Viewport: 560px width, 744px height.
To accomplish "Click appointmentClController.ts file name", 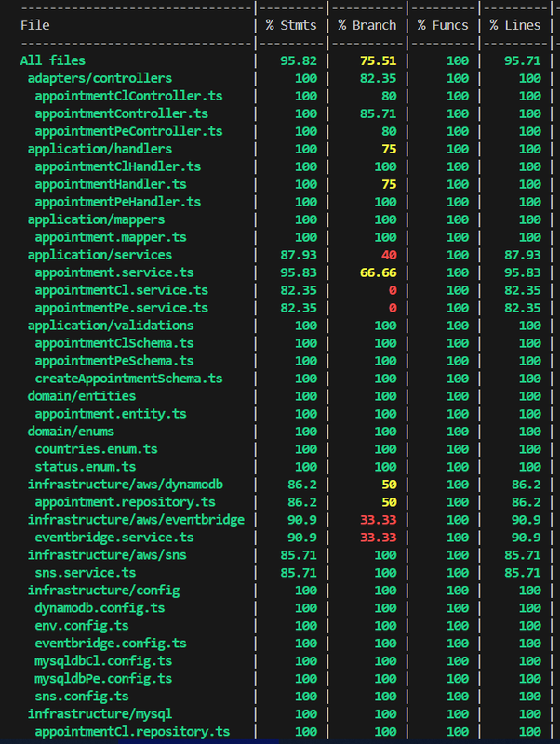I will (128, 97).
